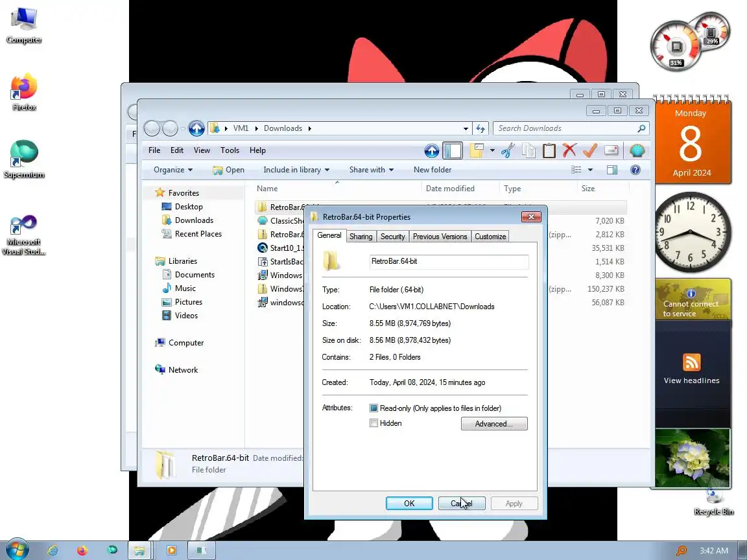
Task: Switch to the Previous Versions tab
Action: coord(440,237)
